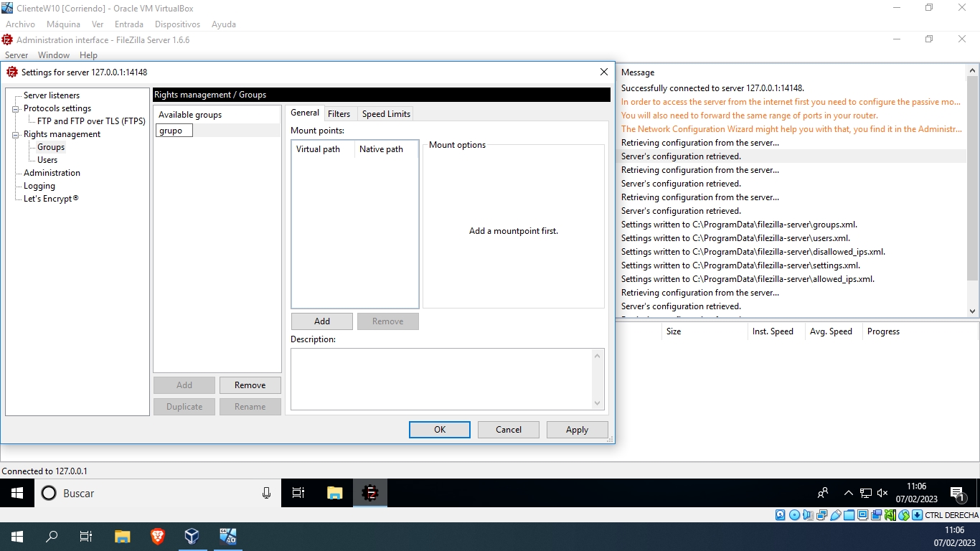The width and height of the screenshot is (980, 551).
Task: Click the muted volume tray icon
Action: pos(882,494)
